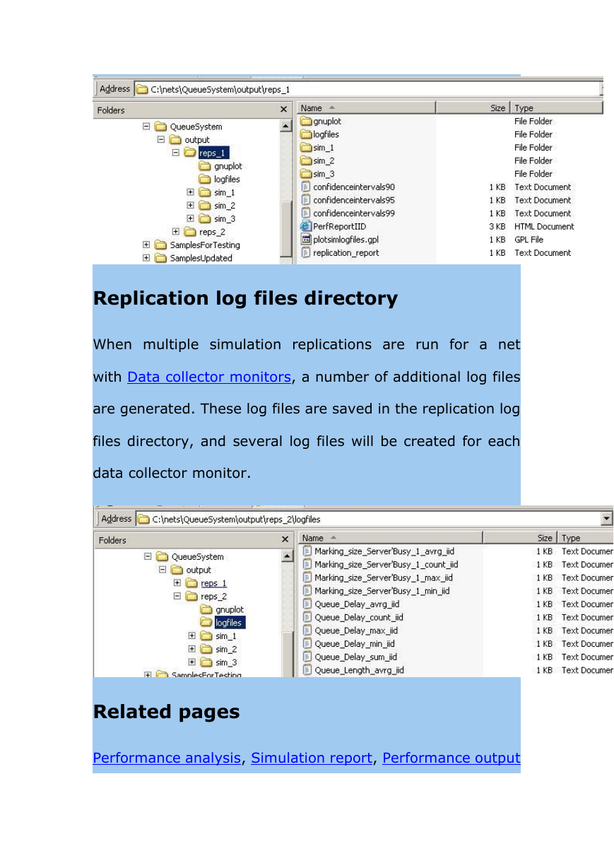Expand sim_2 in the reps_2\logfiles window tree
This screenshot has width=614, height=868.
(x=192, y=649)
